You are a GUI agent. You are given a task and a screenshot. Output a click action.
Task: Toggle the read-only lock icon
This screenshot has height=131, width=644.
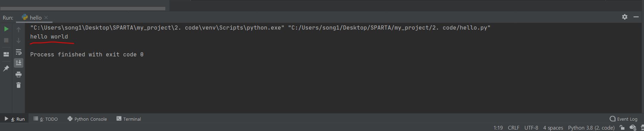(622, 128)
